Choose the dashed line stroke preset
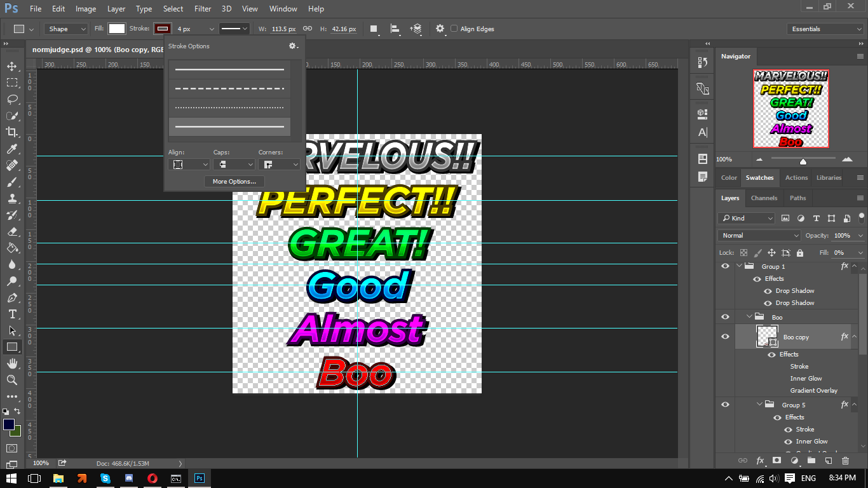 coord(229,89)
